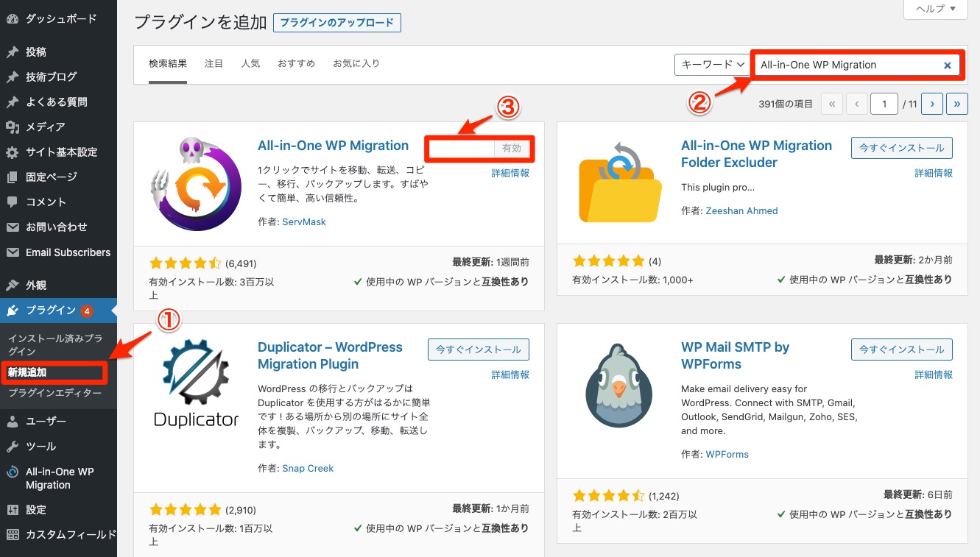Viewport: 980px width, 557px height.
Task: Click the ユーザー person icon
Action: point(12,422)
